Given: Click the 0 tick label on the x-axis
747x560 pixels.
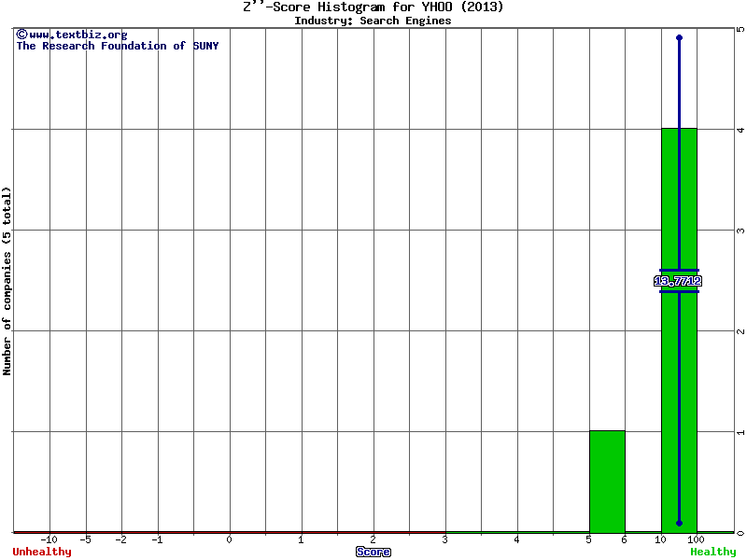Looking at the screenshot, I should [230, 539].
